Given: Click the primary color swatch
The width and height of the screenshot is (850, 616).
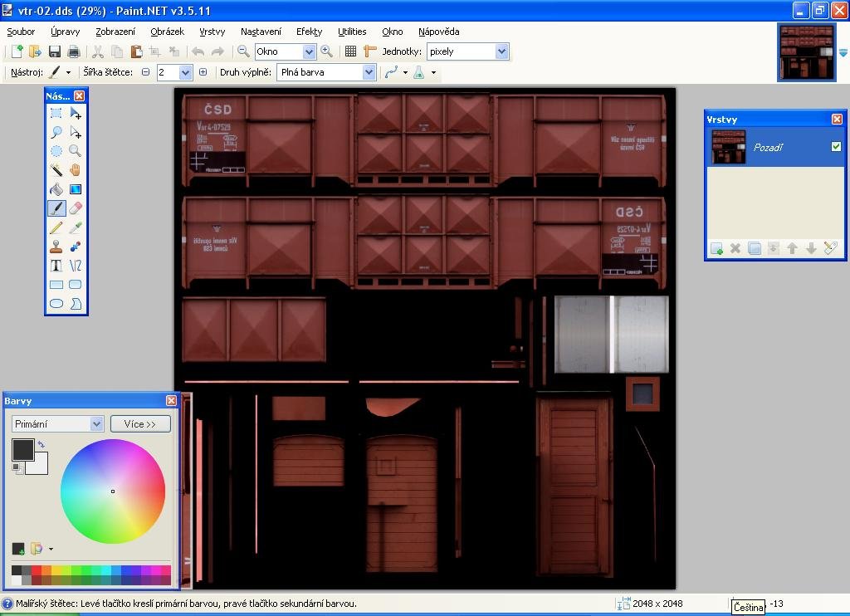Looking at the screenshot, I should [22, 449].
